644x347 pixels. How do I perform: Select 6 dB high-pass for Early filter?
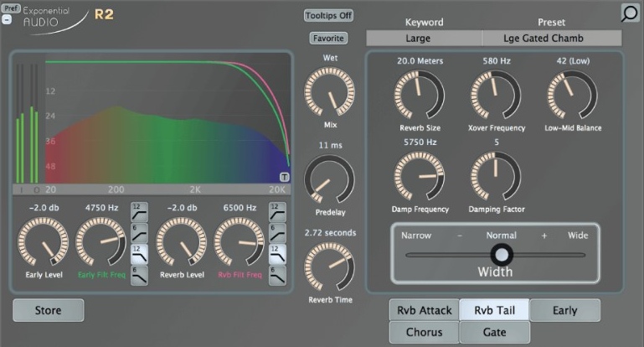click(x=137, y=230)
